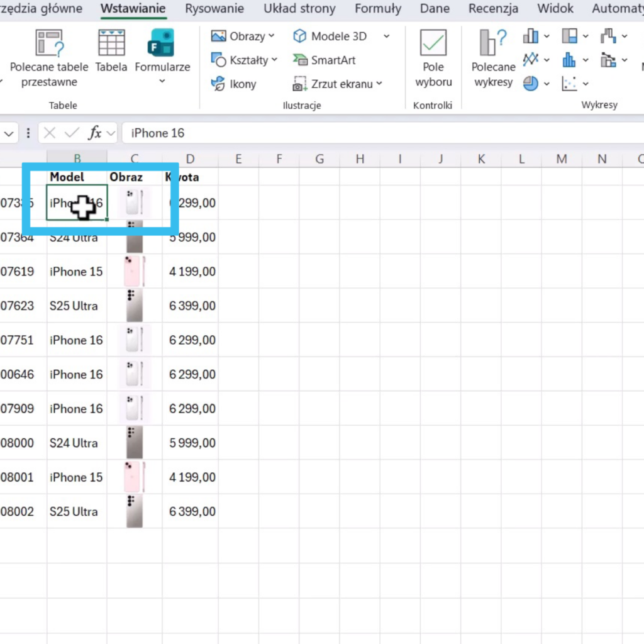This screenshot has height=644, width=644.
Task: Select the cell with 4 199,00 for iPhone 15
Action: click(191, 272)
